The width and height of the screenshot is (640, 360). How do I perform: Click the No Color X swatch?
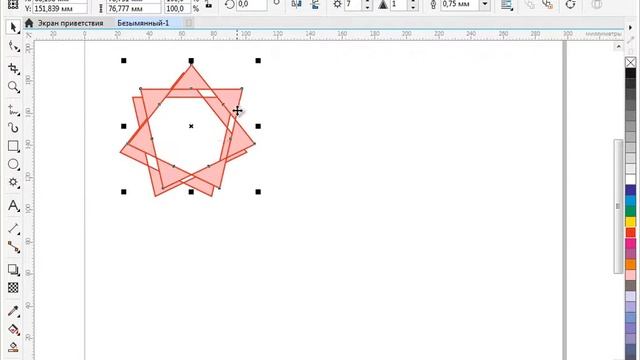pos(631,62)
